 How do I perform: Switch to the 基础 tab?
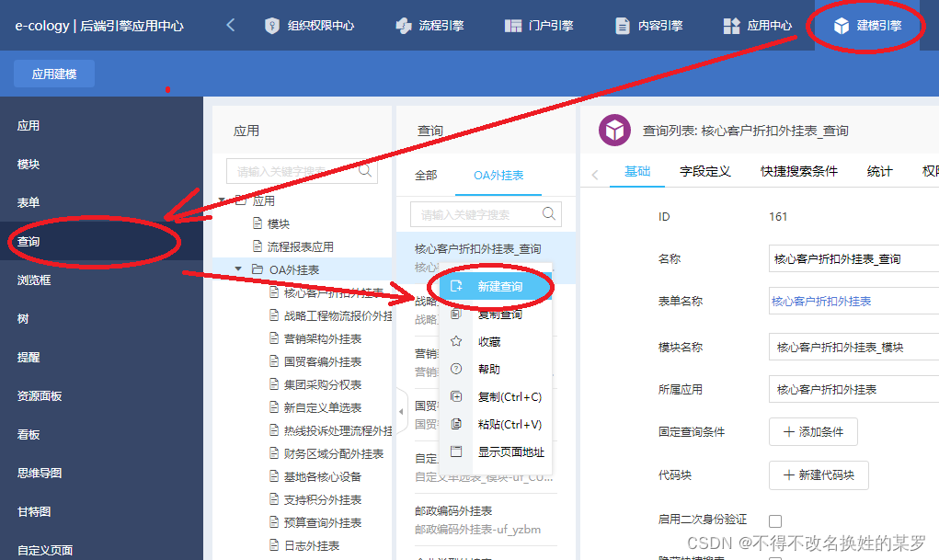[637, 171]
